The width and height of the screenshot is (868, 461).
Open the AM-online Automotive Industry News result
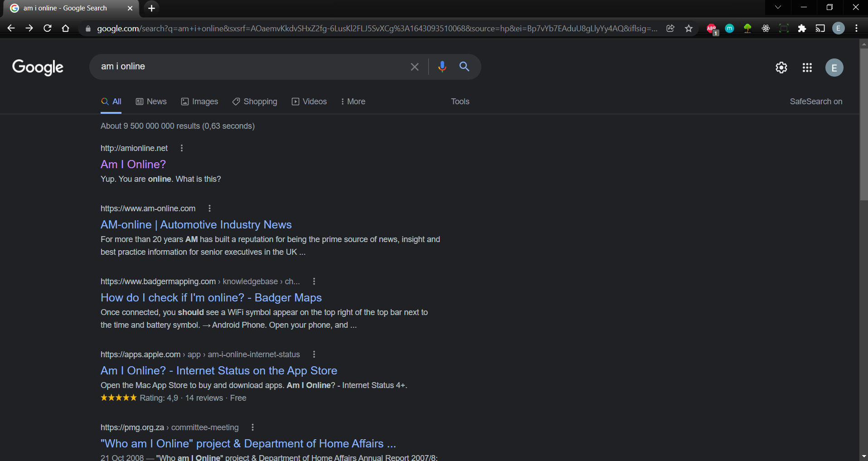(196, 224)
